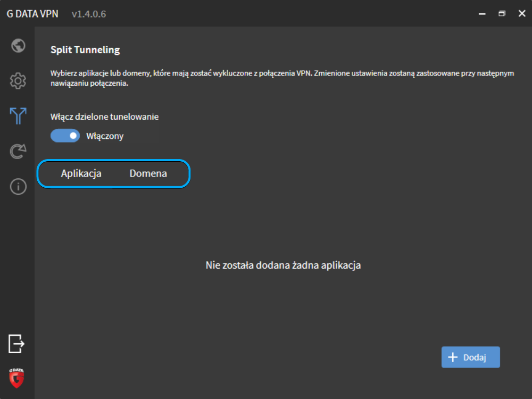Open the info circle page
The height and width of the screenshot is (399, 532).
[18, 187]
